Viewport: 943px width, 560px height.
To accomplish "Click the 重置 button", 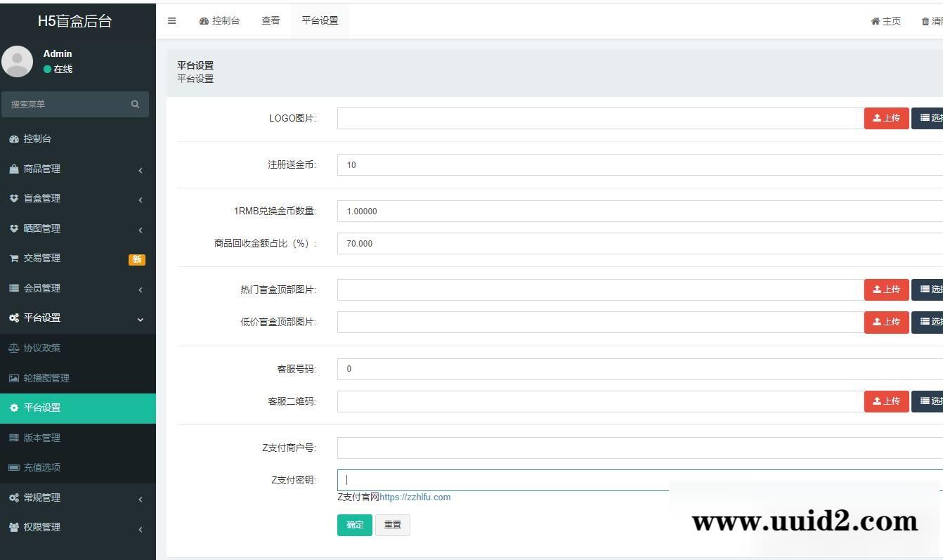I will click(x=393, y=525).
